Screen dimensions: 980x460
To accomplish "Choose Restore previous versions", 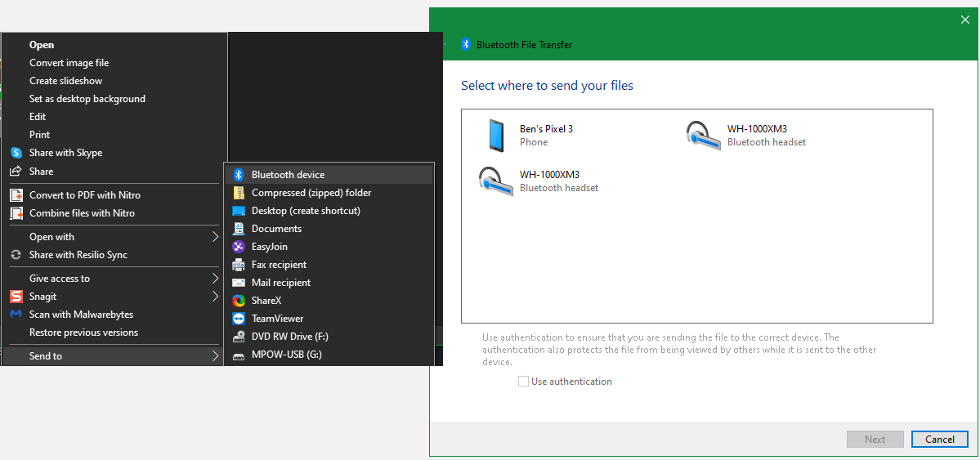I will pos(83,333).
